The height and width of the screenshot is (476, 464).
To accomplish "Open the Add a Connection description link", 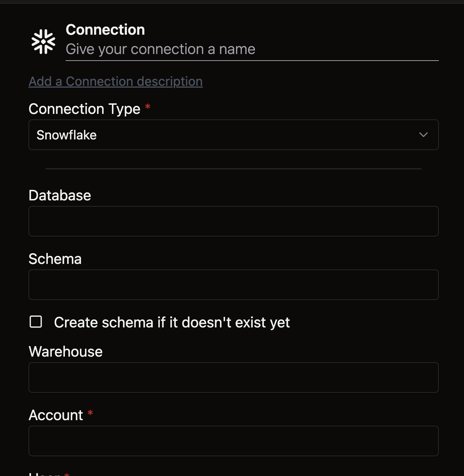I will [x=116, y=81].
